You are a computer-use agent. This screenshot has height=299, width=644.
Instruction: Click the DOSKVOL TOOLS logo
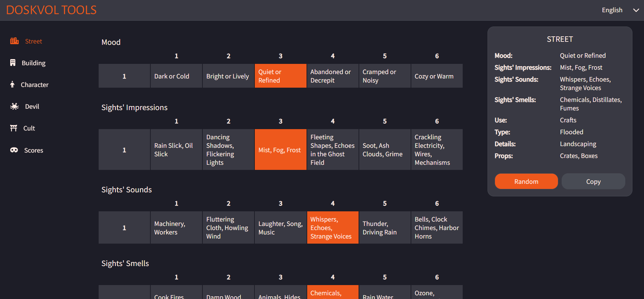click(51, 10)
